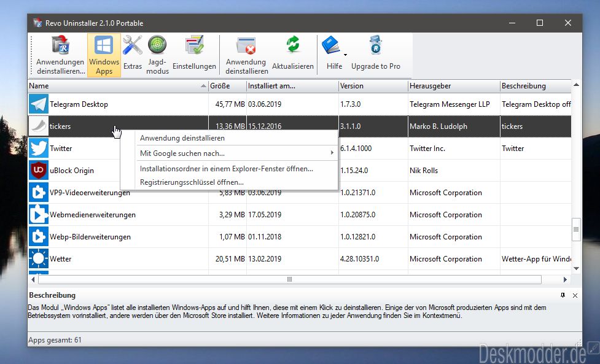
Task: Select the uBlock Origin row name
Action: tap(72, 171)
